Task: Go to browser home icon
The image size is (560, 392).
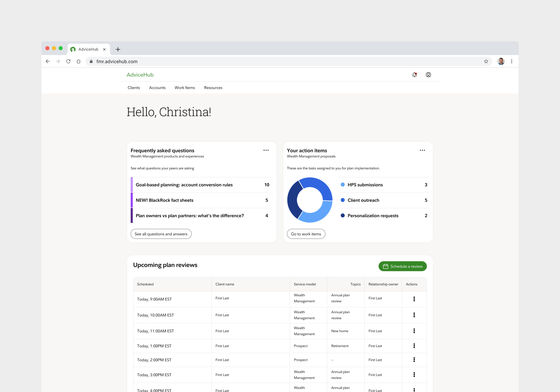Action: [x=79, y=61]
